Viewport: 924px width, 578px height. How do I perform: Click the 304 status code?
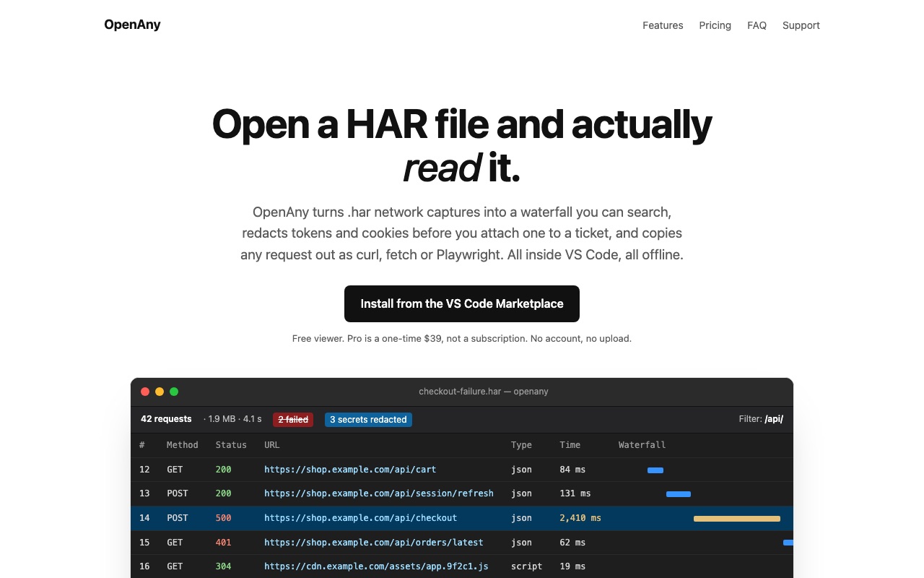[223, 566]
